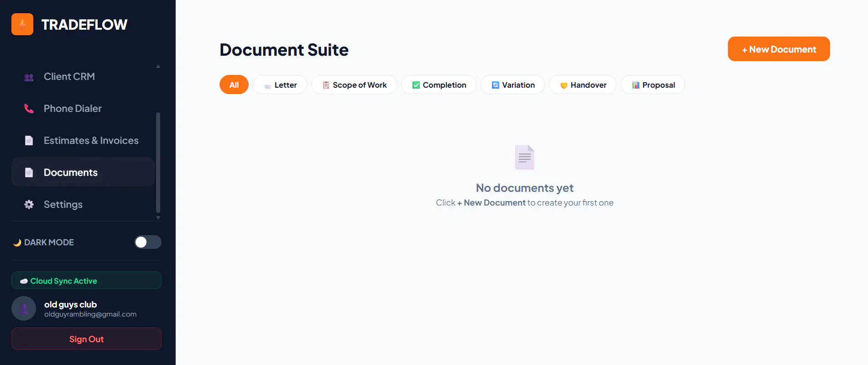Click the handshake icon on Handover

point(564,85)
